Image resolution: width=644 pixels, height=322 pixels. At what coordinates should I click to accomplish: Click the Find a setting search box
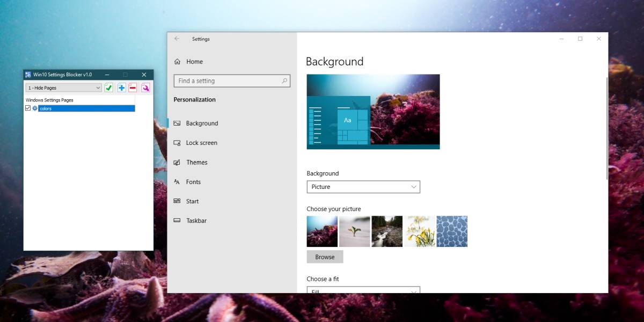click(x=232, y=81)
